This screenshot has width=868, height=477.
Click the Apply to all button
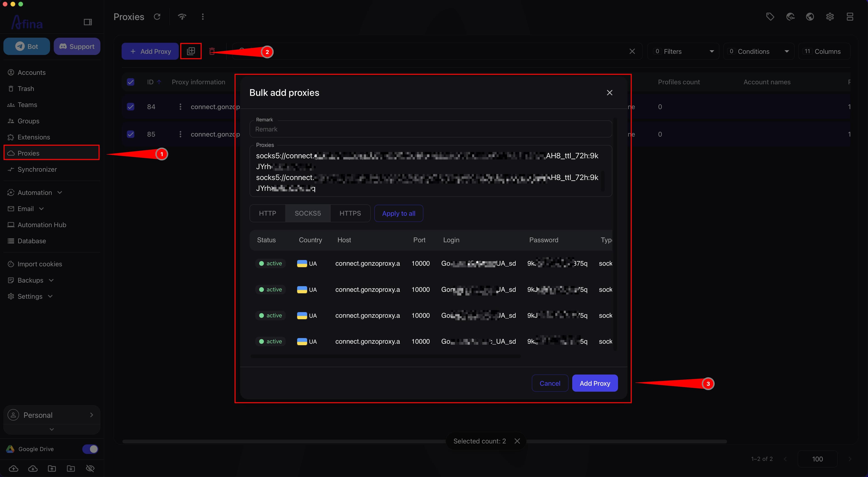(x=399, y=213)
